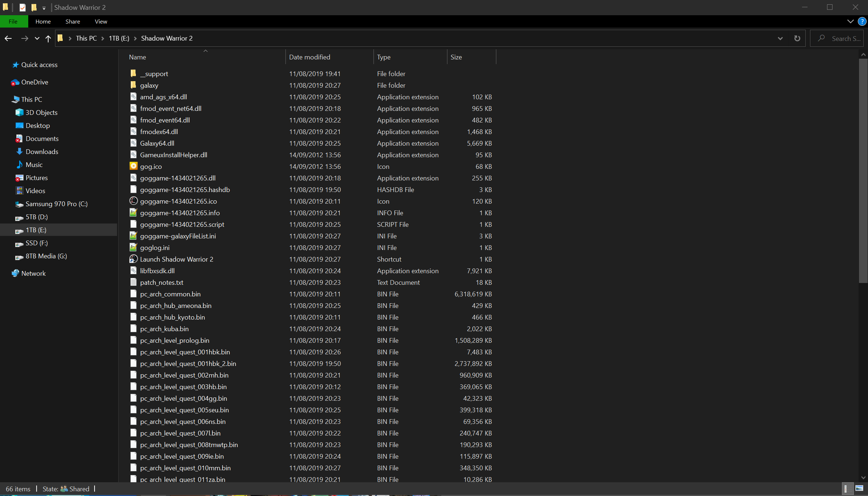The height and width of the screenshot is (496, 868).
Task: Refresh the Shadow Warrior 2 folder
Action: click(797, 38)
